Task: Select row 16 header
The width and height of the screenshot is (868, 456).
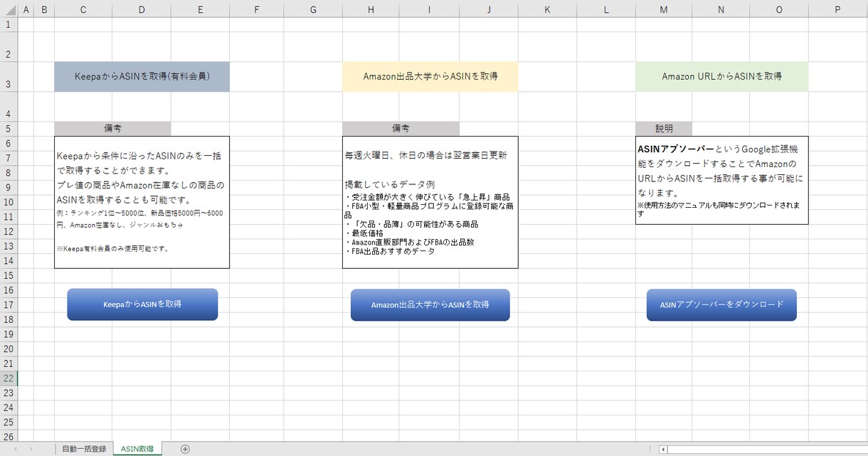Action: (9, 290)
